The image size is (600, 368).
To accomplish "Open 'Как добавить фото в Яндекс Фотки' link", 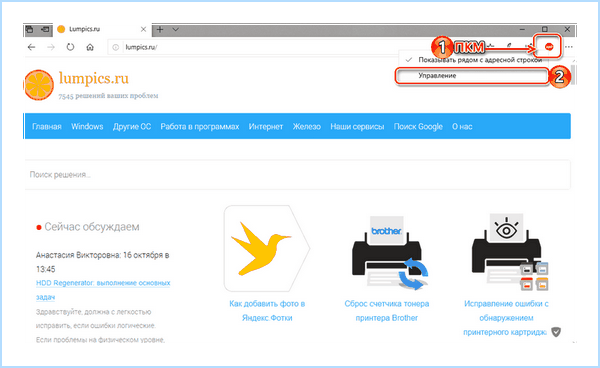I will 267,311.
